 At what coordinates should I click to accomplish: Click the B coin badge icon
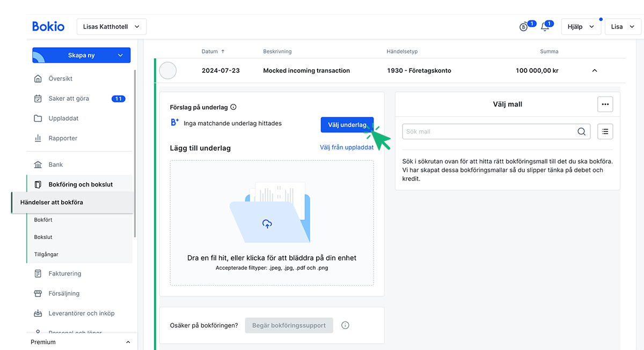(x=524, y=27)
